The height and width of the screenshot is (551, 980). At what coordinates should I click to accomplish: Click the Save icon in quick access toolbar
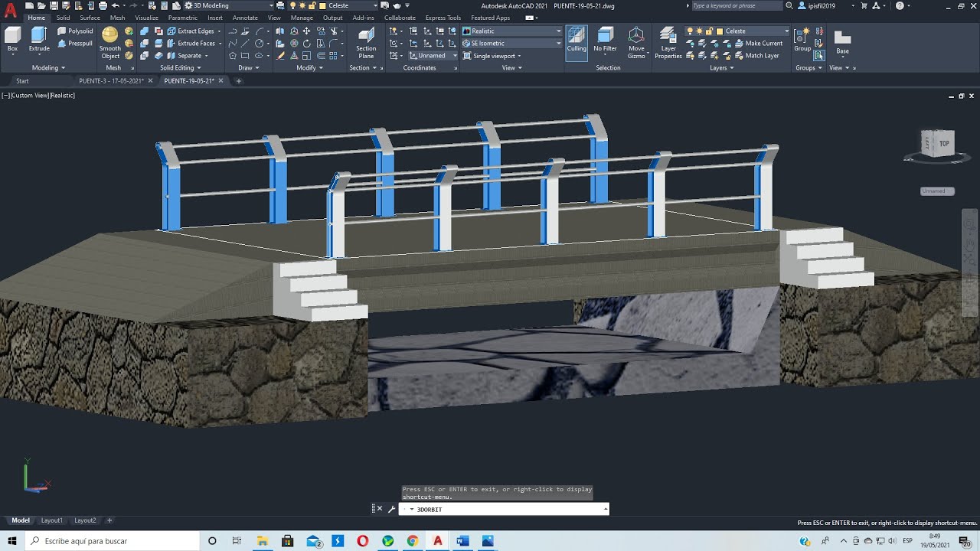(54, 5)
